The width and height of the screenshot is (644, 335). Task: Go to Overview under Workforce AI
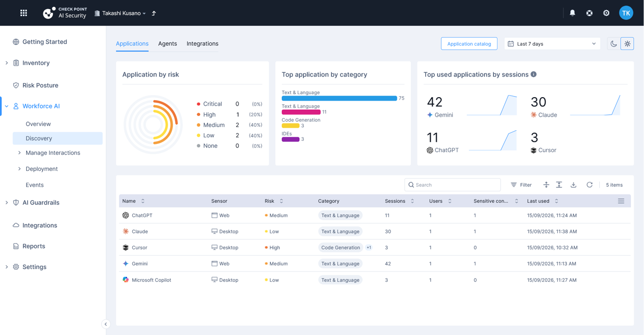tap(38, 124)
